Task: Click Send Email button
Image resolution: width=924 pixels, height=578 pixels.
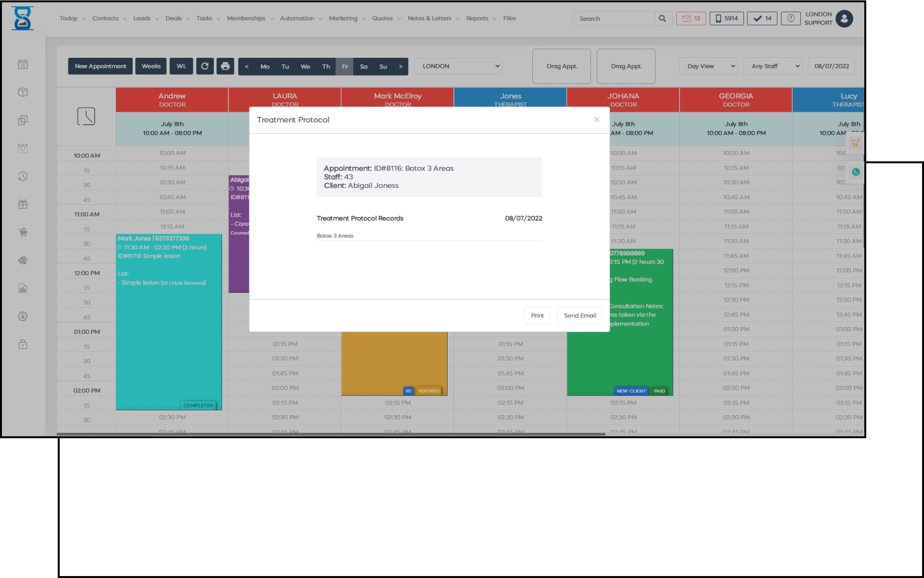Action: [579, 315]
